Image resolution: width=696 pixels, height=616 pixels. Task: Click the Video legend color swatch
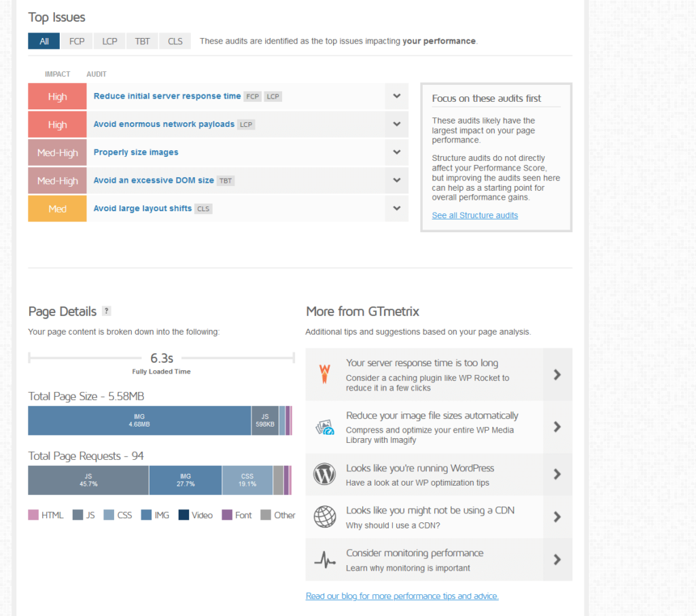(x=184, y=515)
